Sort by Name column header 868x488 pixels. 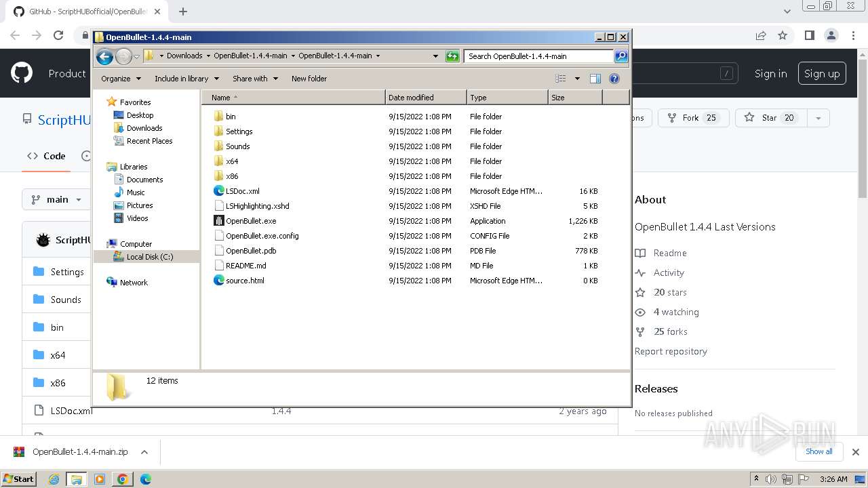(293, 98)
